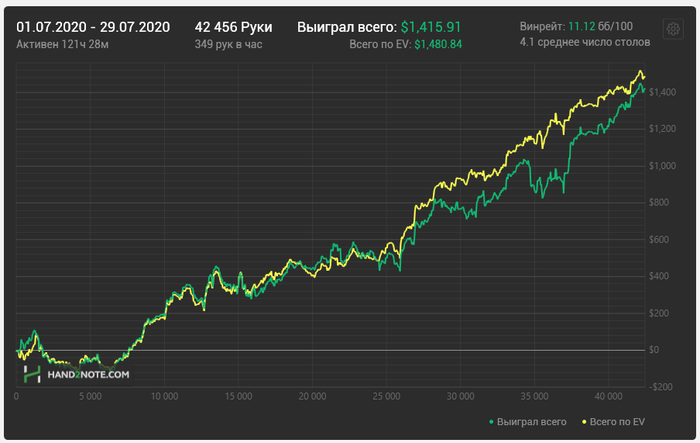The image size is (700, 443).
Task: Toggle the green "Выиграл всего" legend entry
Action: (528, 422)
